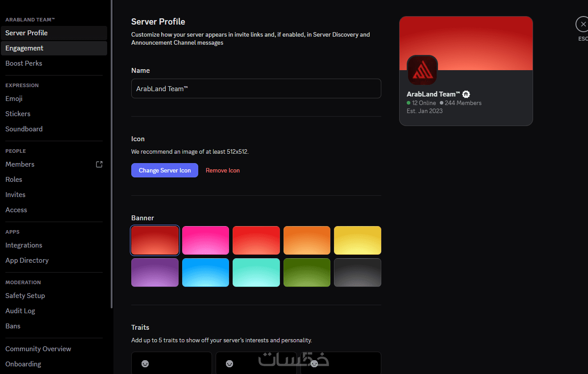Click the "244 Members" count in the preview

pyautogui.click(x=461, y=103)
